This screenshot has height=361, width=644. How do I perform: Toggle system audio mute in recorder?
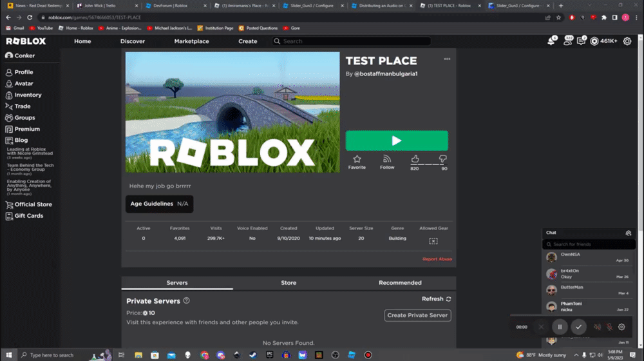597,327
